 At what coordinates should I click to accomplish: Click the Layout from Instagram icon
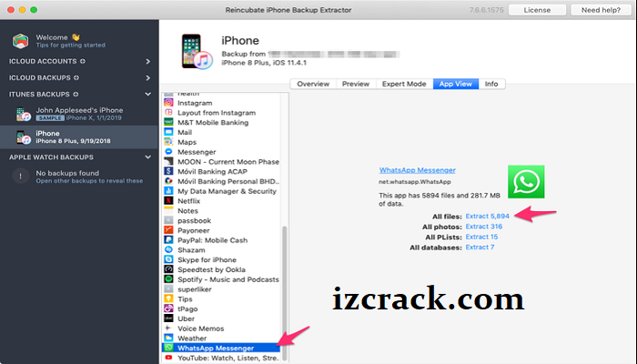168,113
